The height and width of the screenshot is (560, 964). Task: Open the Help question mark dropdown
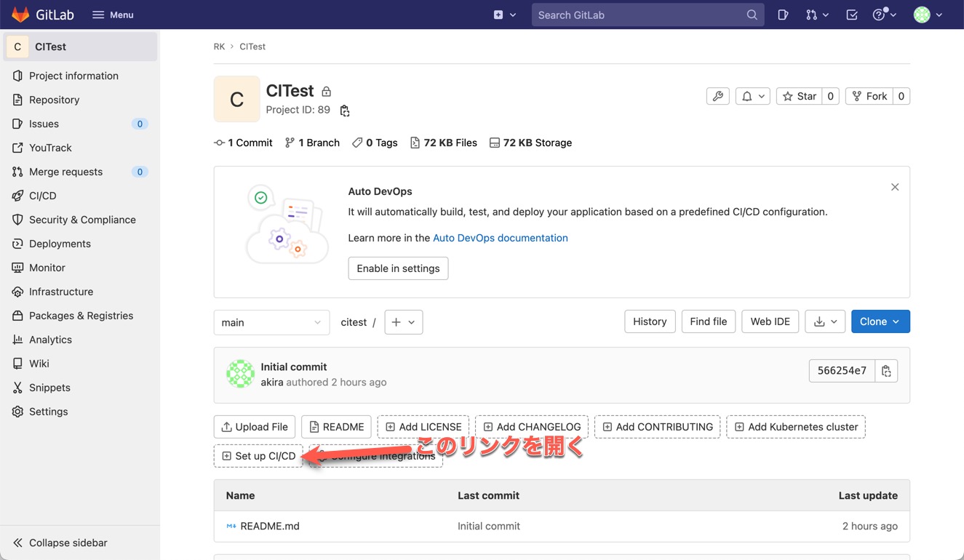coord(884,15)
